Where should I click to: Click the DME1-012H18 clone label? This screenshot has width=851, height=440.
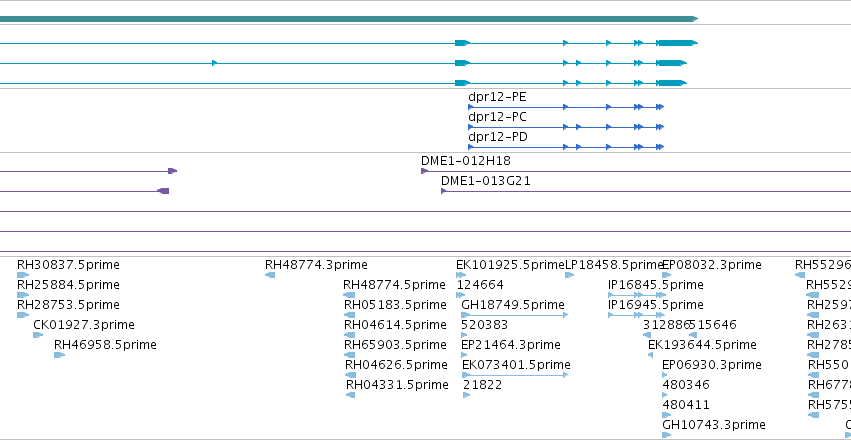click(x=466, y=161)
